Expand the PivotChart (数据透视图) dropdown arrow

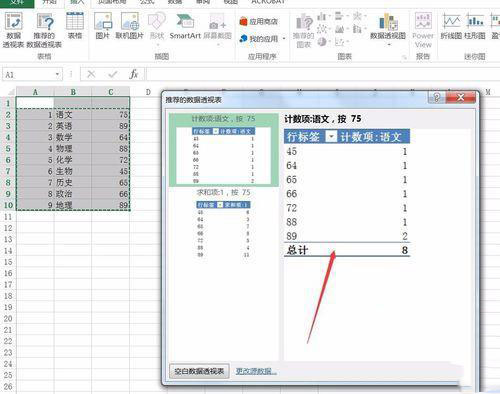(389, 44)
